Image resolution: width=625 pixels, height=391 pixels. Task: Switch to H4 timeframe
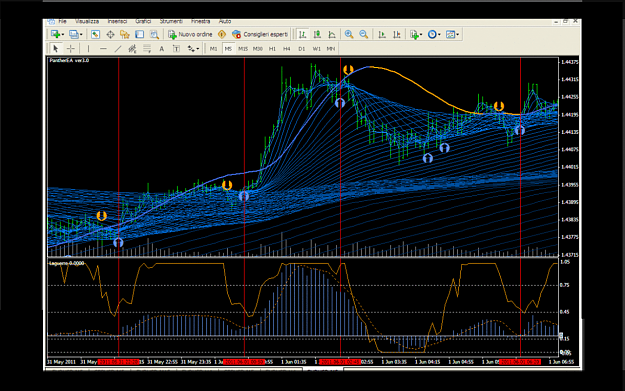[x=287, y=49]
